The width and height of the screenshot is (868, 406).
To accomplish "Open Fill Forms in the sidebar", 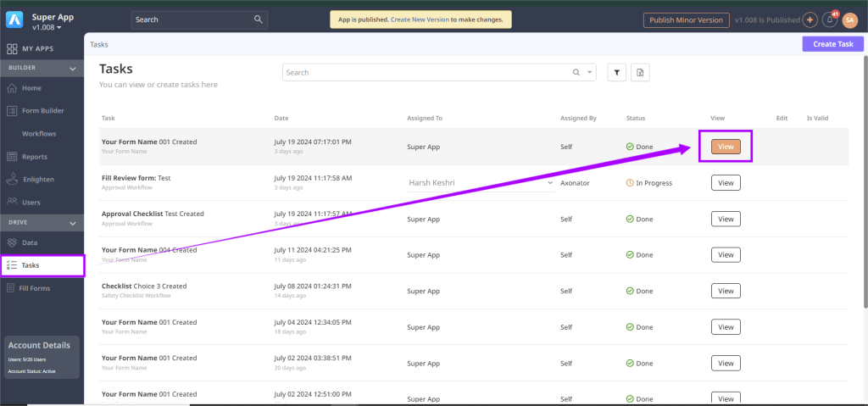I will click(x=34, y=288).
